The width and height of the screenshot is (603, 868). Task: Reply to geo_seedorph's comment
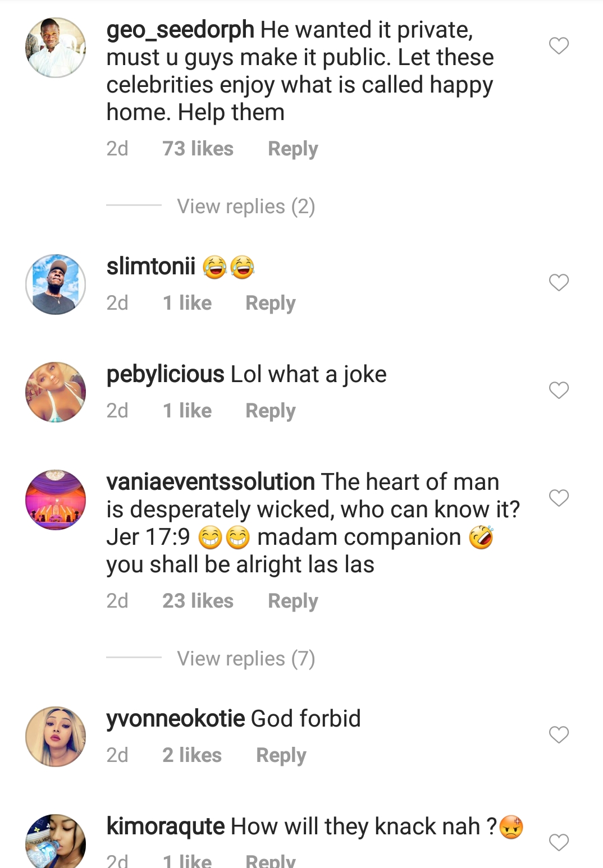point(293,149)
